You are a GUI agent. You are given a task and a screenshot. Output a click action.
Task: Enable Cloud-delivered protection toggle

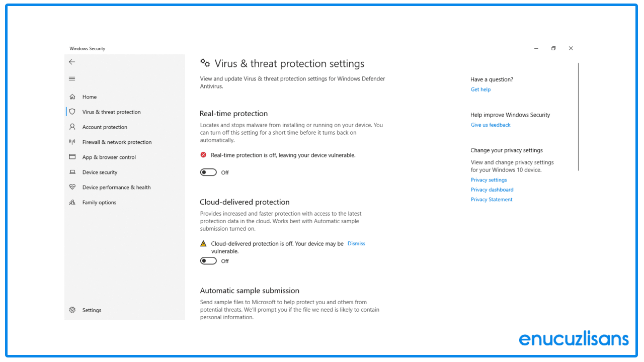click(x=208, y=260)
